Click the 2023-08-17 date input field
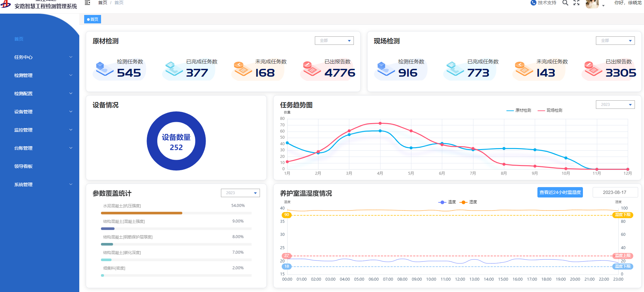Viewport: 644px width, 292px height. [x=615, y=192]
